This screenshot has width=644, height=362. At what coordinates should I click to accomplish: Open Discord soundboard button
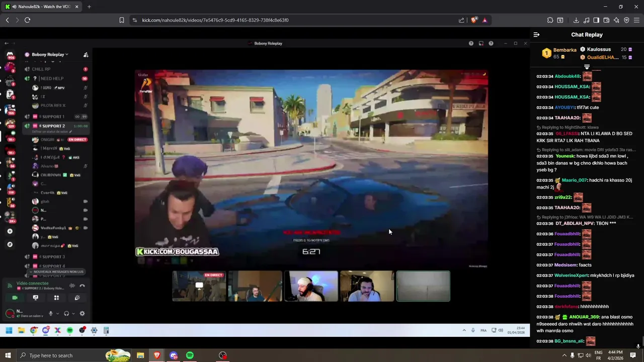pyautogui.click(x=77, y=298)
